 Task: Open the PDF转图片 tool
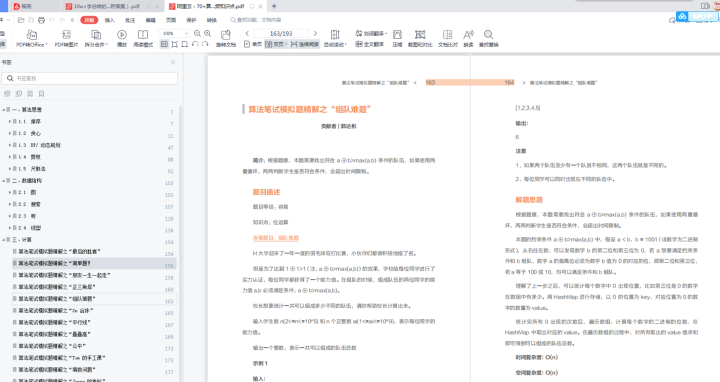click(66, 39)
